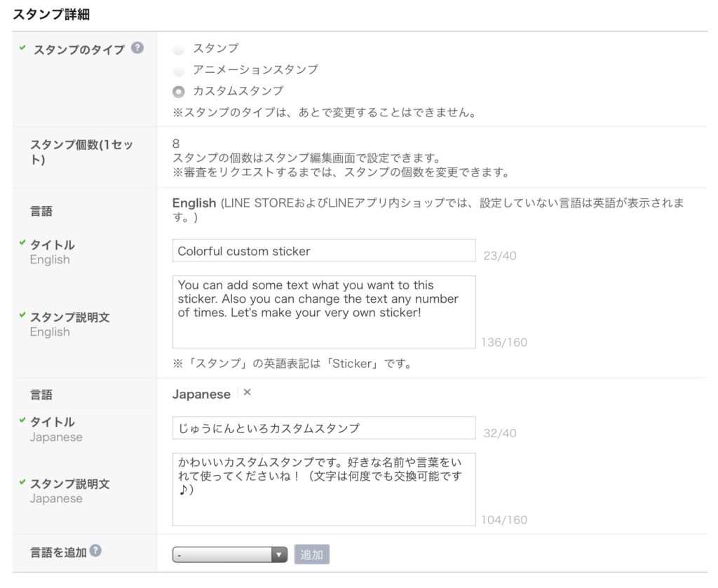Select the カスタムスタンプ radio button
Viewport: 718px width, 588px height.
tap(179, 92)
